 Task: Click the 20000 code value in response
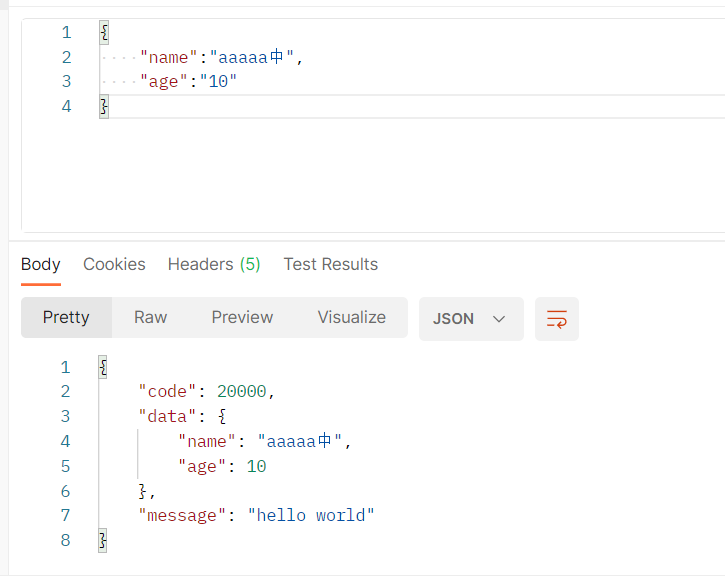242,392
